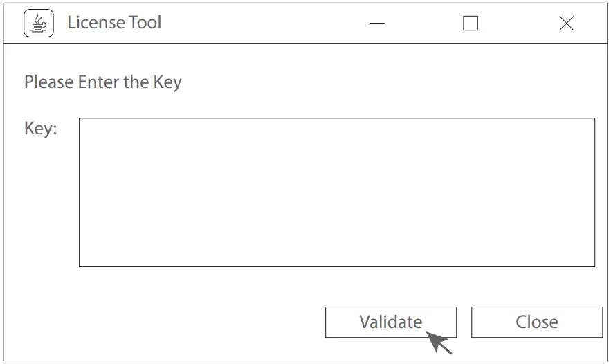Click the "License Tool" window title text
This screenshot has width=611, height=364.
114,23
